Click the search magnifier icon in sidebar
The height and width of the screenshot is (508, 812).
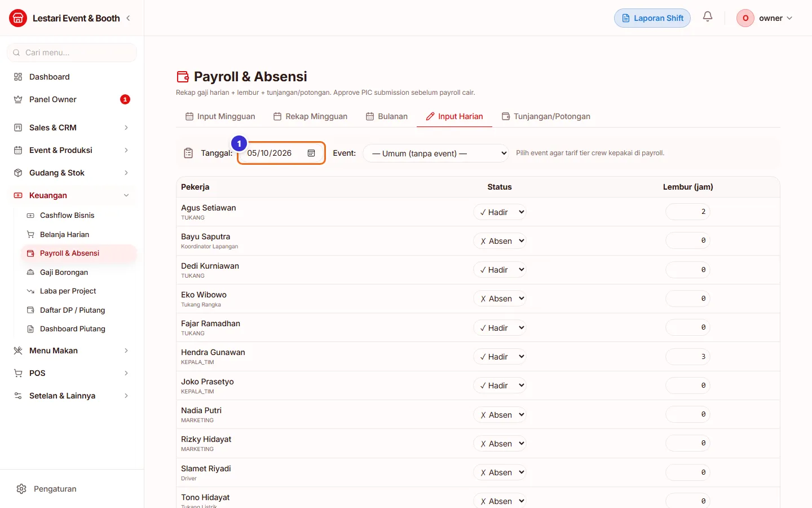[16, 52]
